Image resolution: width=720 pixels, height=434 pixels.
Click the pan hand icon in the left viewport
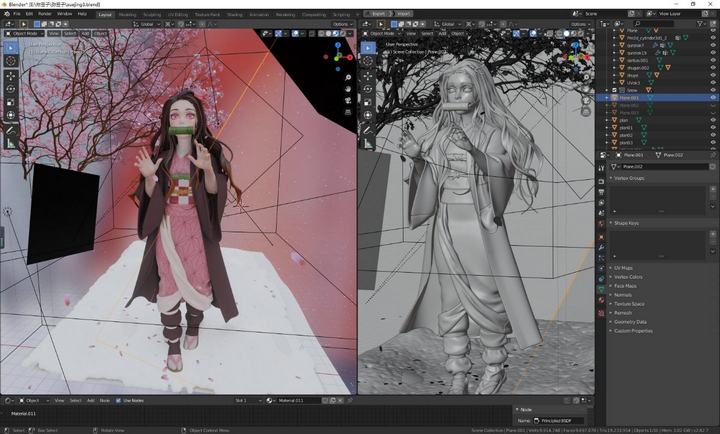point(348,89)
